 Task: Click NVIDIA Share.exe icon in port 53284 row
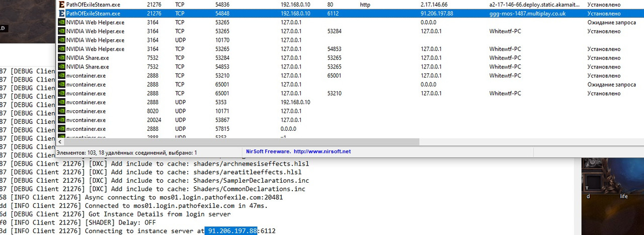click(61, 58)
